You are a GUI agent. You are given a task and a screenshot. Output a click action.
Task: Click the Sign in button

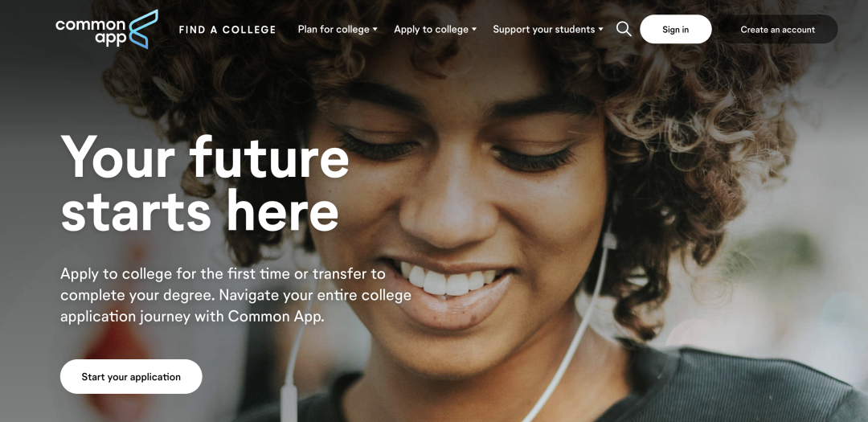675,30
